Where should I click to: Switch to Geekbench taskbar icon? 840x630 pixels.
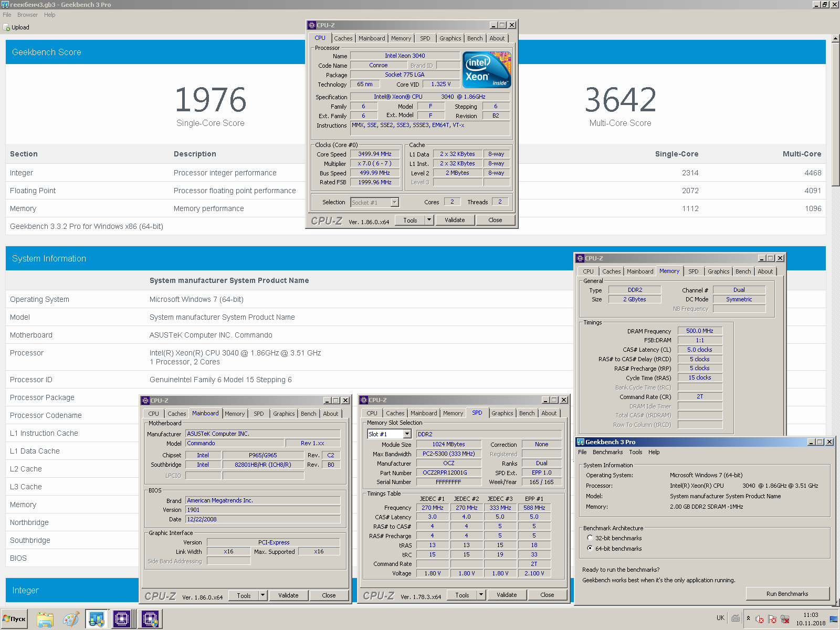[97, 619]
